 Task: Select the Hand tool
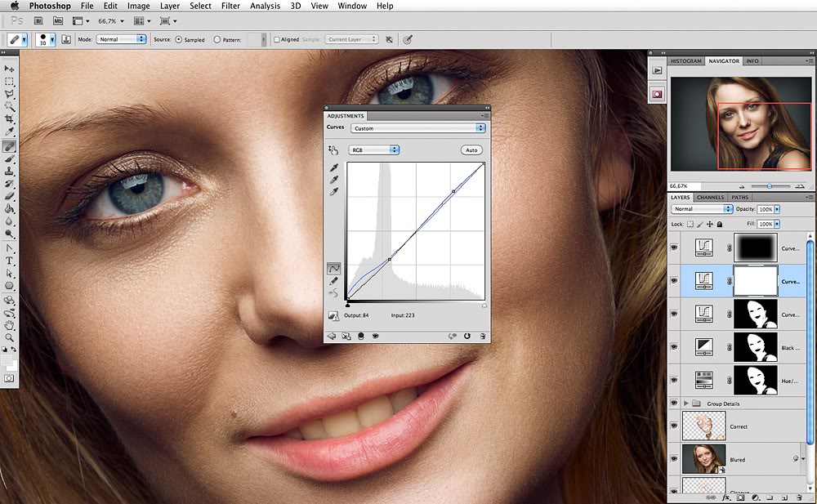tap(10, 324)
